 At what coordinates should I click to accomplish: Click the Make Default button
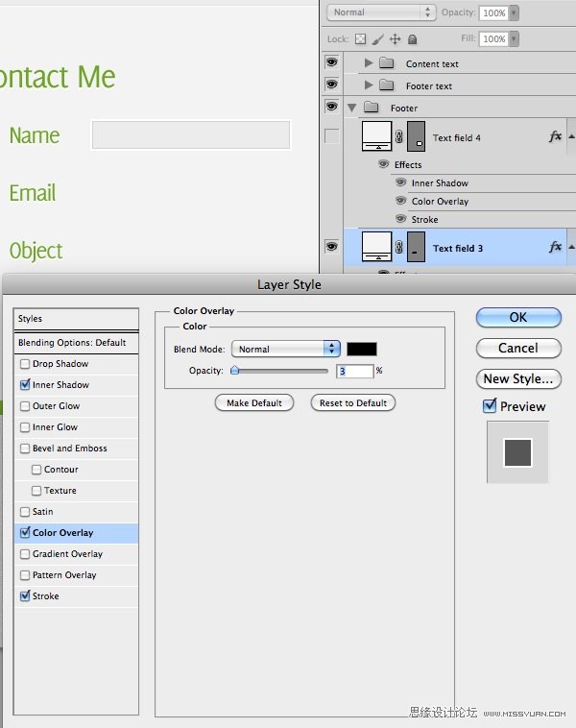pos(254,403)
